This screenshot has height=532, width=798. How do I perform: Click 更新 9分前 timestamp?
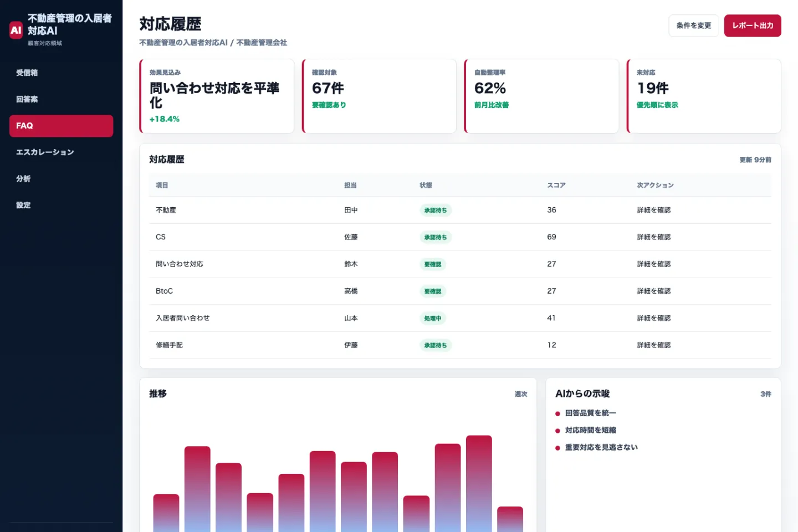755,160
